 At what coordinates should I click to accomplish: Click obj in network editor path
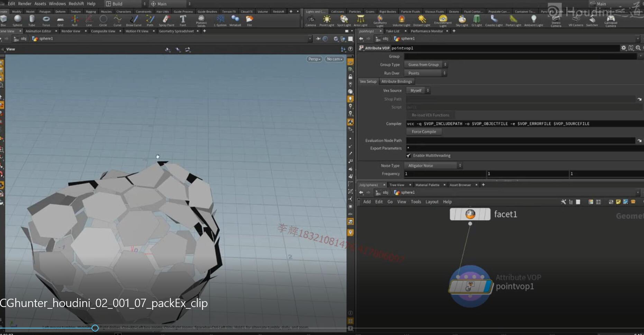[x=385, y=192]
